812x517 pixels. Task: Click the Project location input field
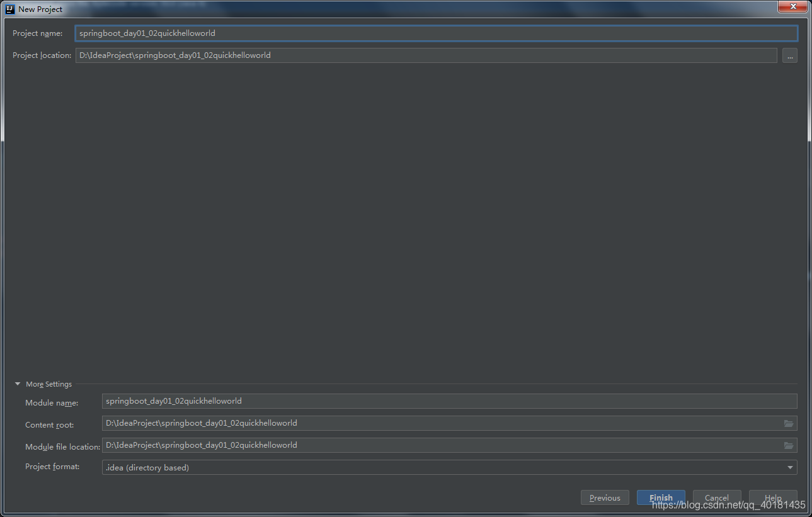tap(426, 55)
